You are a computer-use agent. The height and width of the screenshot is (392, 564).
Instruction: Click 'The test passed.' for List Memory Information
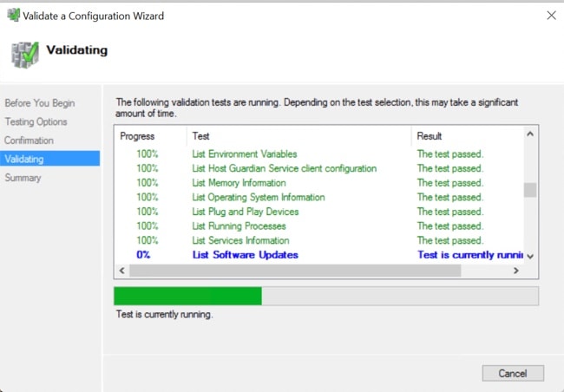click(x=450, y=183)
